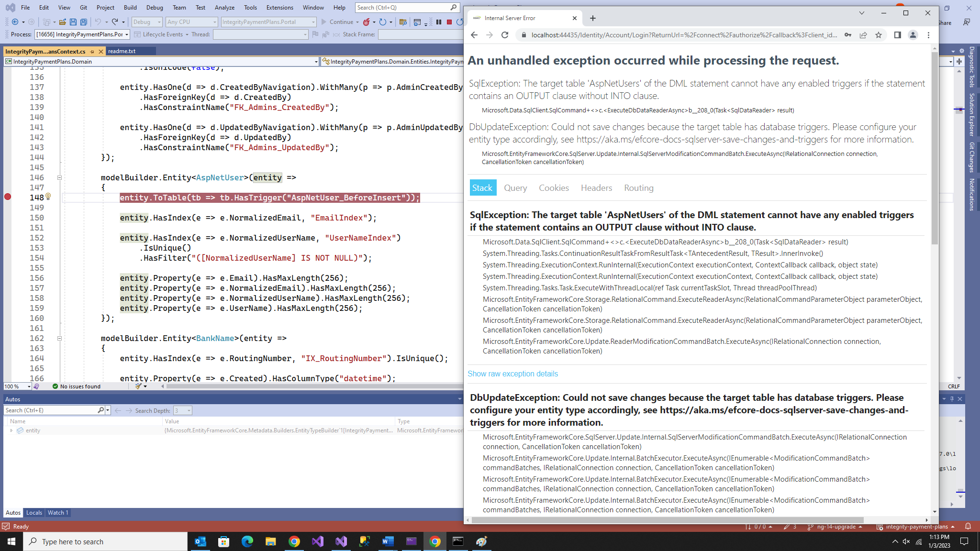The image size is (980, 551).
Task: Click the Stop Debugging red square icon
Action: point(450,22)
